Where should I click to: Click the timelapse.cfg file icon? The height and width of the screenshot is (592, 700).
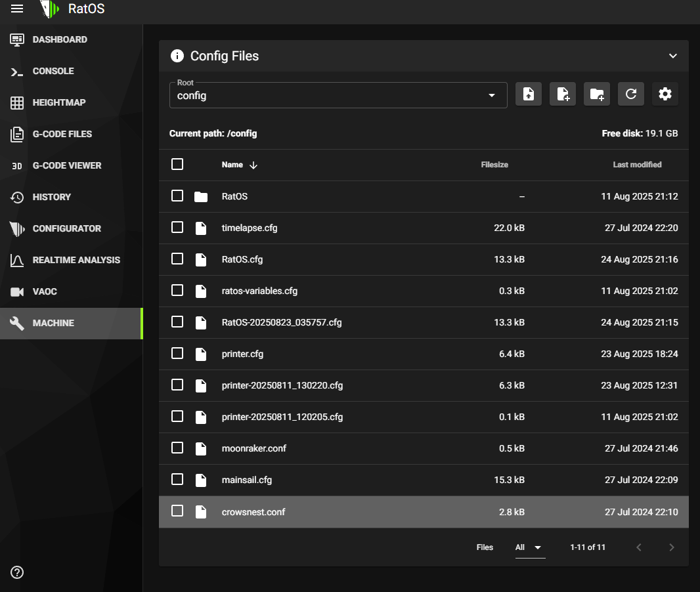click(x=201, y=228)
